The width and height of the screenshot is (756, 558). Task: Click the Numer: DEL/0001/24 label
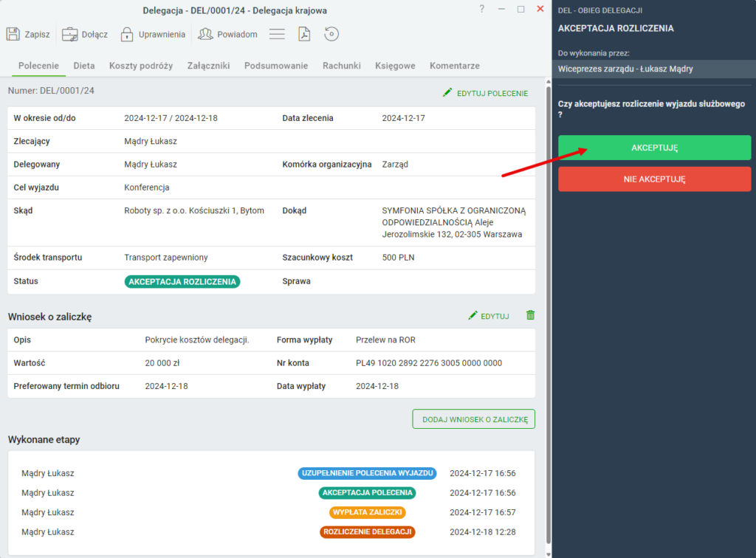[x=51, y=91]
